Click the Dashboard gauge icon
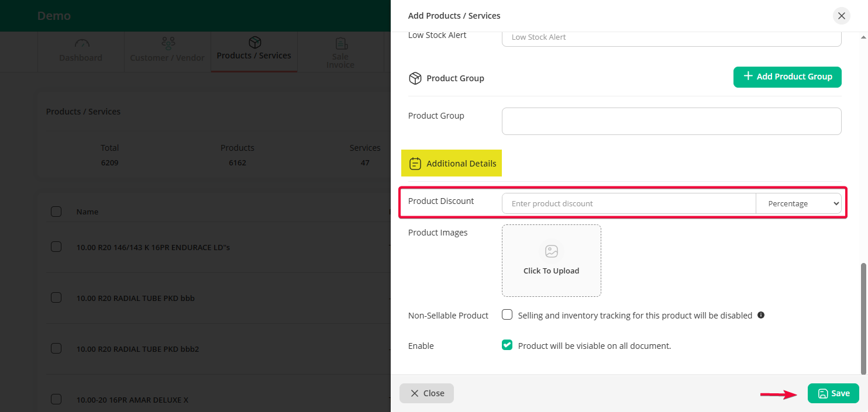Screen dimensions: 868x412 [x=81, y=44]
